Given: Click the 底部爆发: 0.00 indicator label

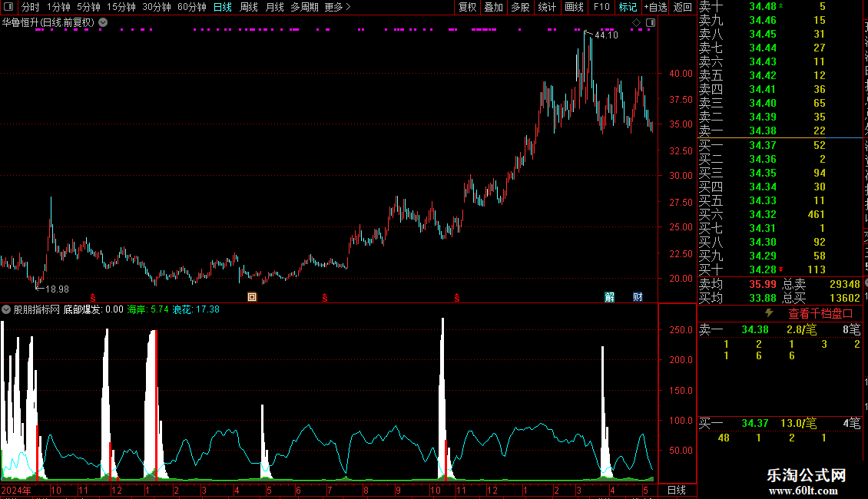Looking at the screenshot, I should [x=94, y=309].
